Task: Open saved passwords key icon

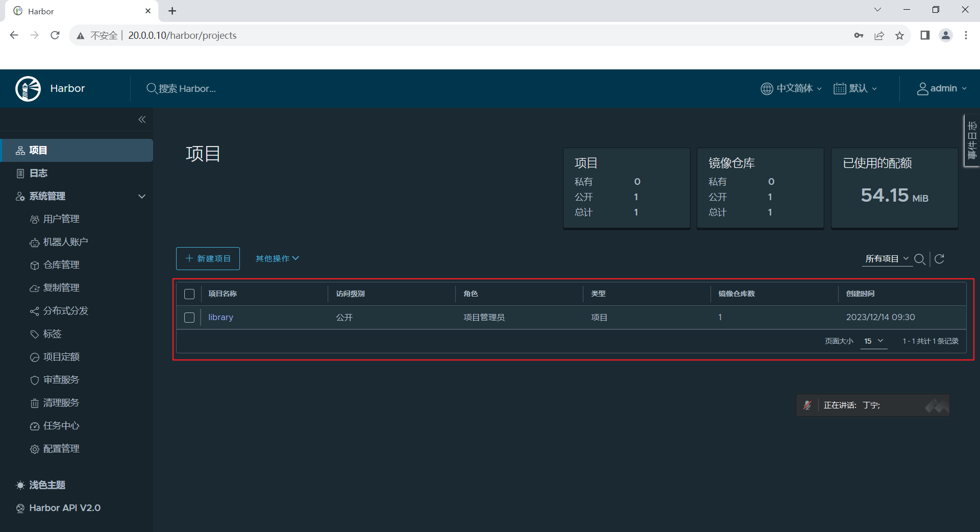Action: click(x=859, y=35)
